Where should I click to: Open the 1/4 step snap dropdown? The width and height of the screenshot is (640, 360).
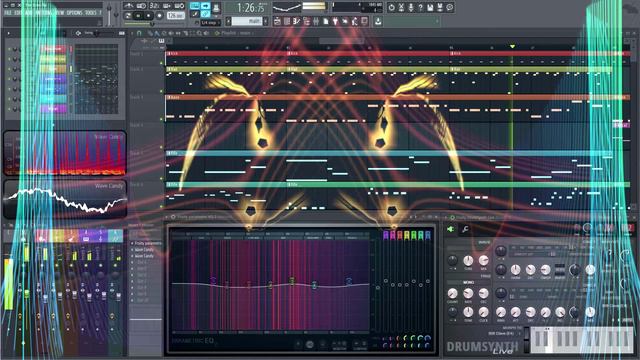click(211, 23)
